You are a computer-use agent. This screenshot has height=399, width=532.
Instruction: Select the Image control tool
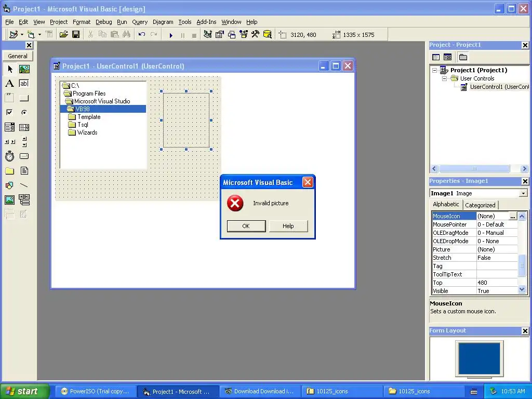[x=10, y=200]
